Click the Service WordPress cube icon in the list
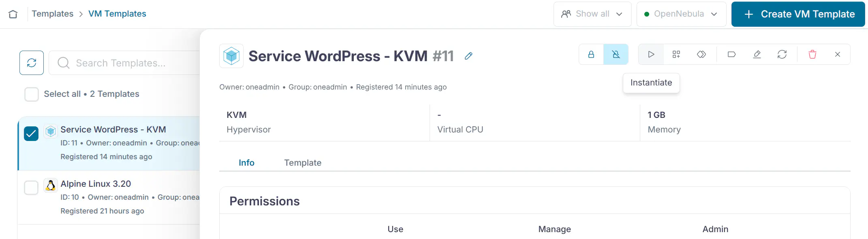This screenshot has height=239, width=868. (x=51, y=131)
